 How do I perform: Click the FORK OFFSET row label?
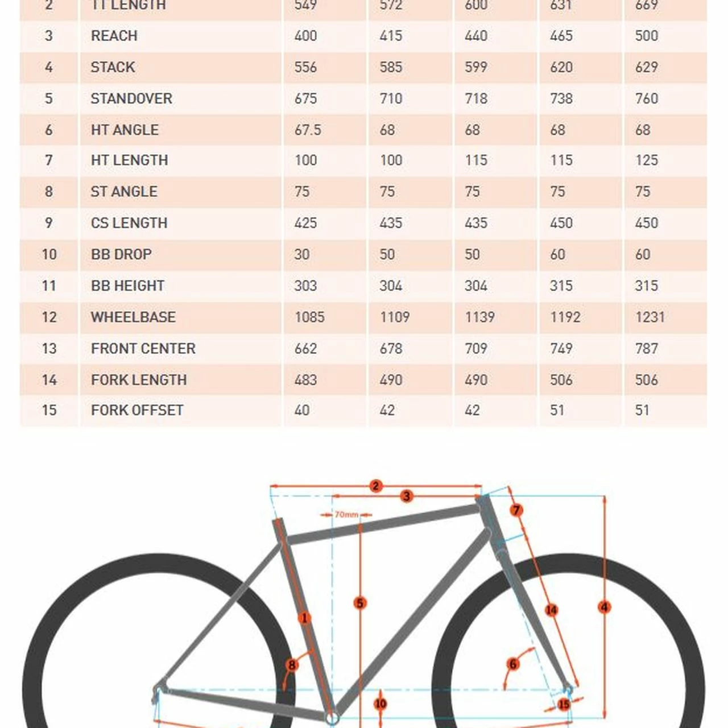point(137,411)
